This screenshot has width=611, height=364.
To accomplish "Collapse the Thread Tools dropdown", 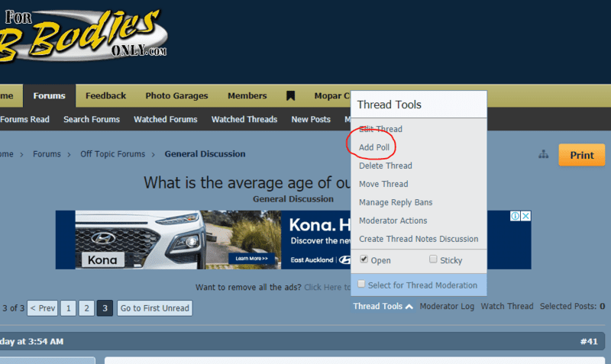I will pyautogui.click(x=383, y=307).
